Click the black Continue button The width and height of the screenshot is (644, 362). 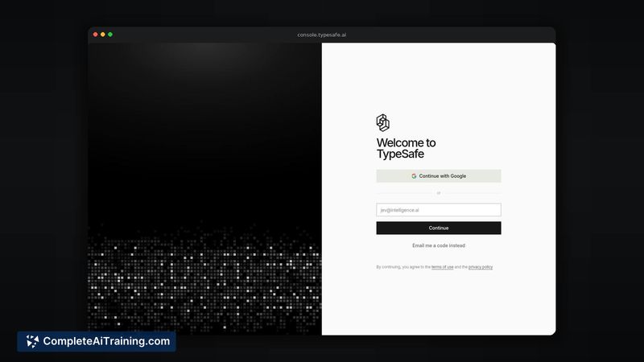(438, 228)
